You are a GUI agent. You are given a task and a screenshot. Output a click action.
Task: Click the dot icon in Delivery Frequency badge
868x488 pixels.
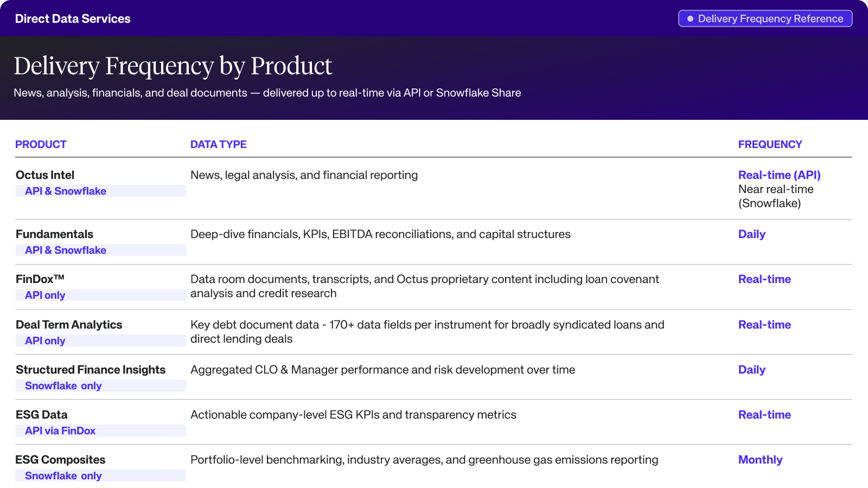(690, 18)
